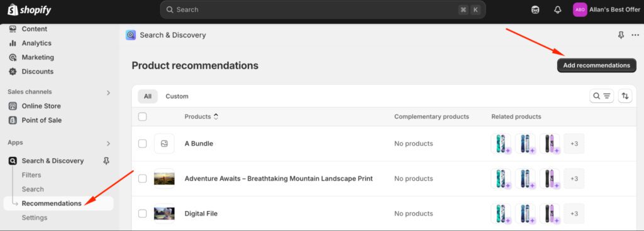This screenshot has width=644, height=231.
Task: Toggle sort on the Products column header
Action: coord(201,117)
